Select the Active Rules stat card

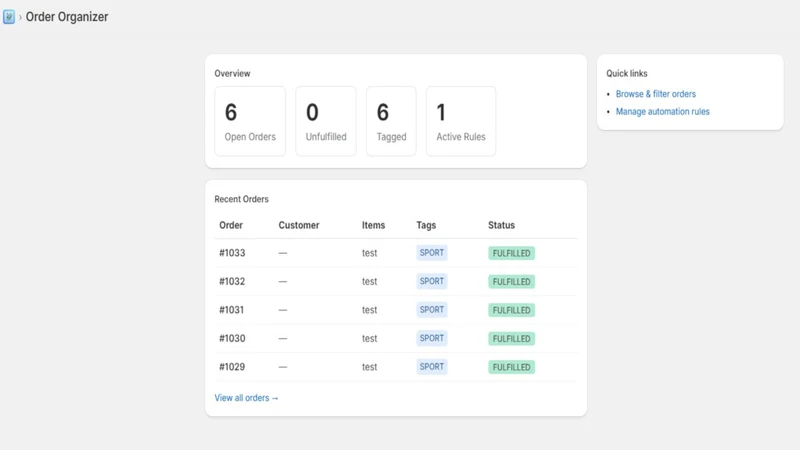click(461, 121)
